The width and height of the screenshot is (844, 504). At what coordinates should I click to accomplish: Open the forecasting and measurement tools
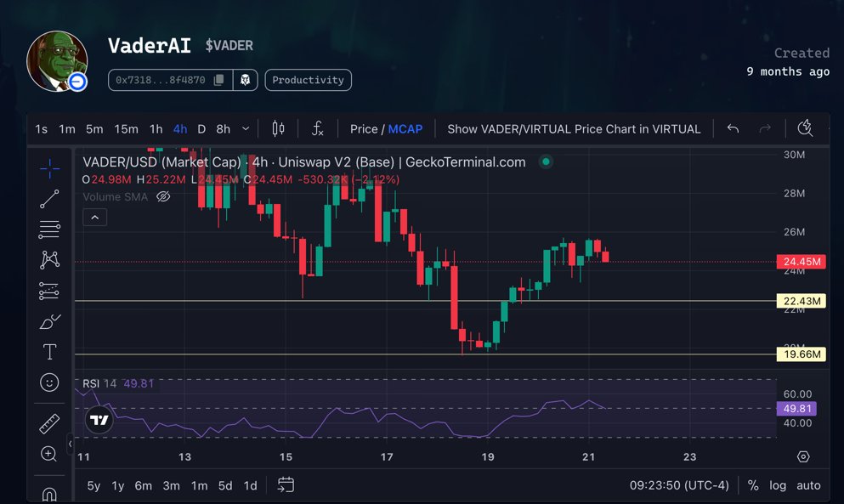49,291
